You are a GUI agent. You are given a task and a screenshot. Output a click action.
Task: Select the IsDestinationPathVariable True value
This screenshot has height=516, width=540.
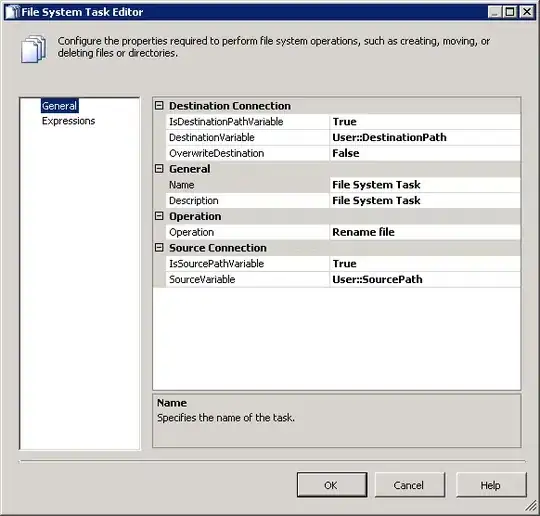[425, 122]
